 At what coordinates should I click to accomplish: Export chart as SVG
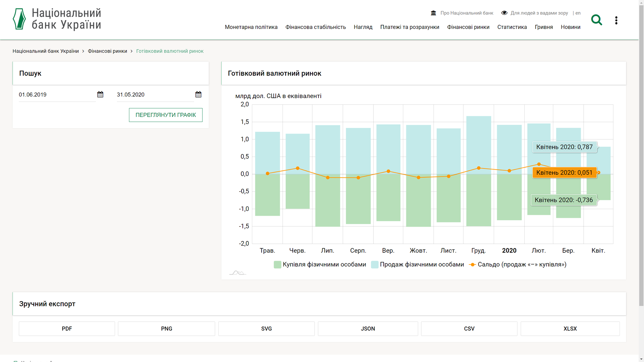tap(266, 329)
